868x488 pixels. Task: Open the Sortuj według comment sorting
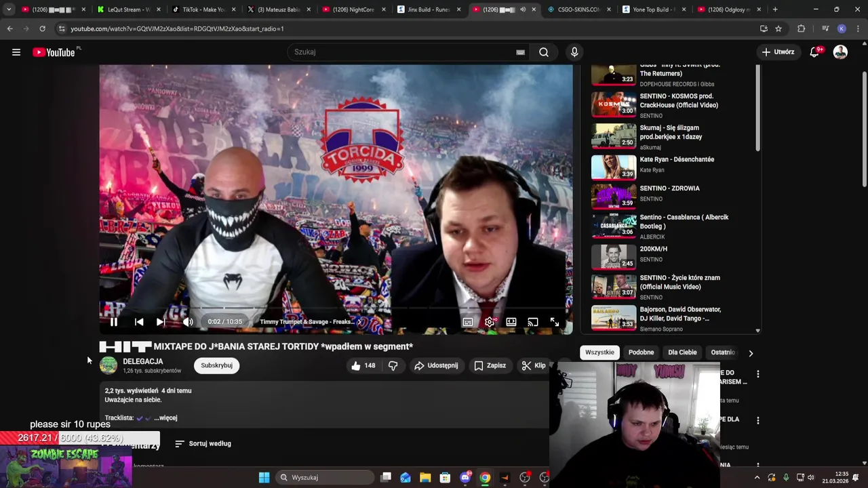203,444
